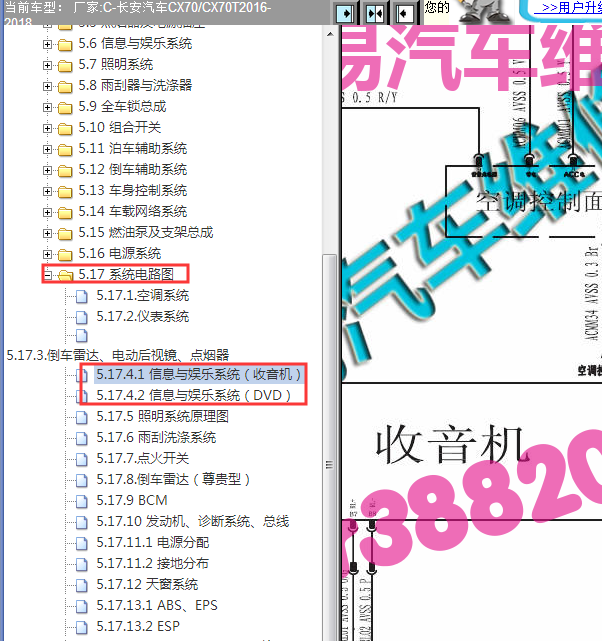Expand the 5.11 泊车辅助系统 folder
The width and height of the screenshot is (602, 641).
(x=47, y=149)
